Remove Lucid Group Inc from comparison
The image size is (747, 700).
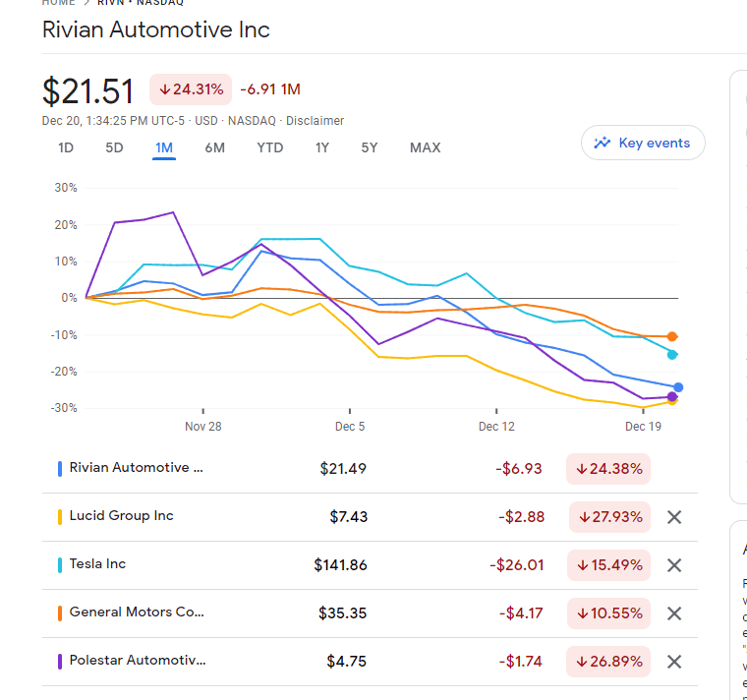[674, 517]
